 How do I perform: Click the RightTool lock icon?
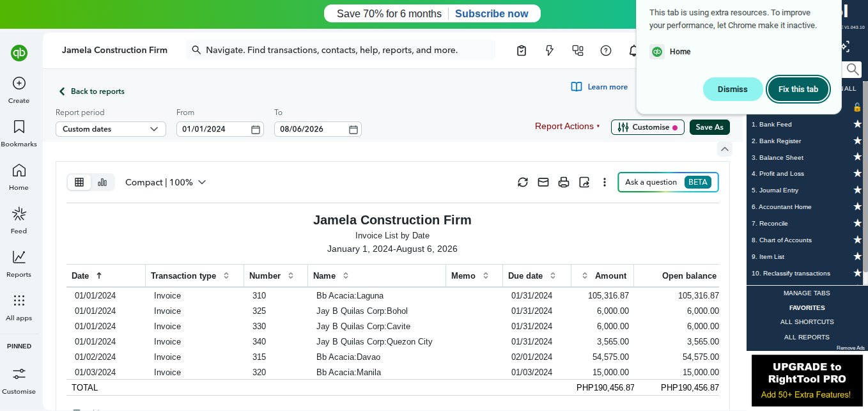click(857, 107)
